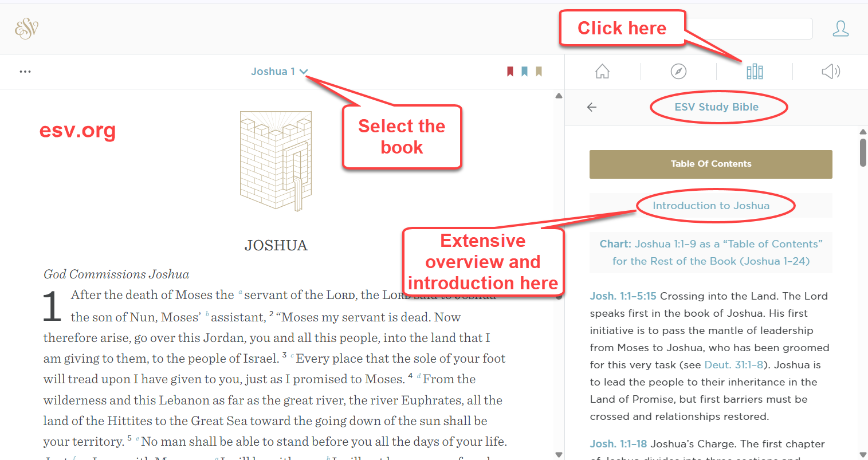
Task: Go to the home panel icon
Action: (602, 72)
